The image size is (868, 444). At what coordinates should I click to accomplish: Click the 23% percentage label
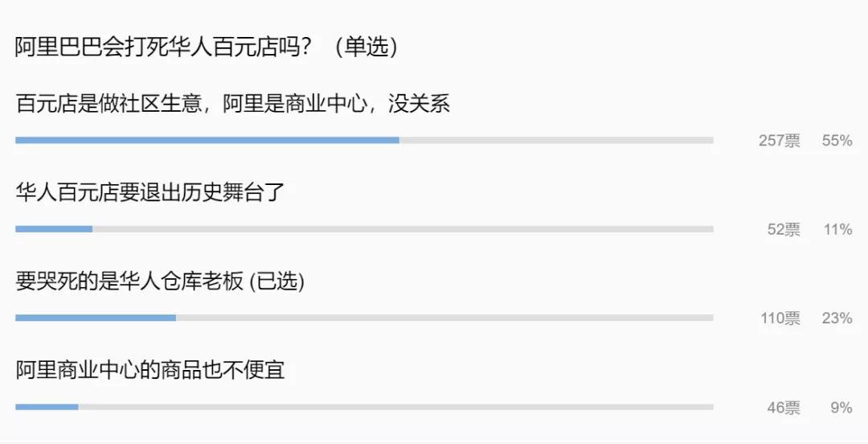click(837, 319)
